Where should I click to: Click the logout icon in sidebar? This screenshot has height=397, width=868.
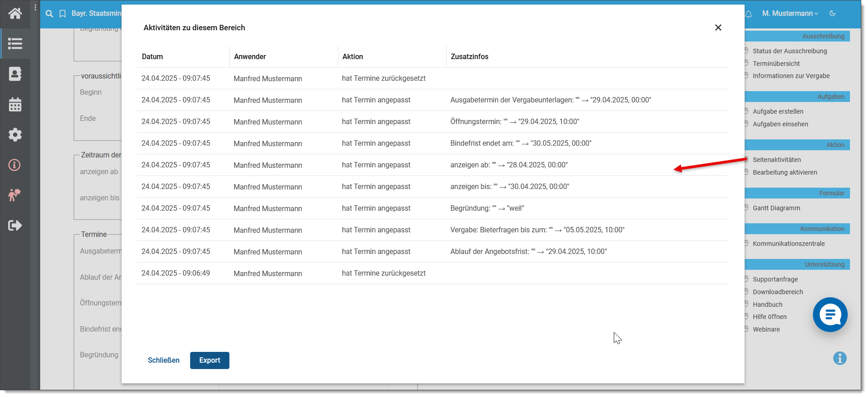point(15,225)
